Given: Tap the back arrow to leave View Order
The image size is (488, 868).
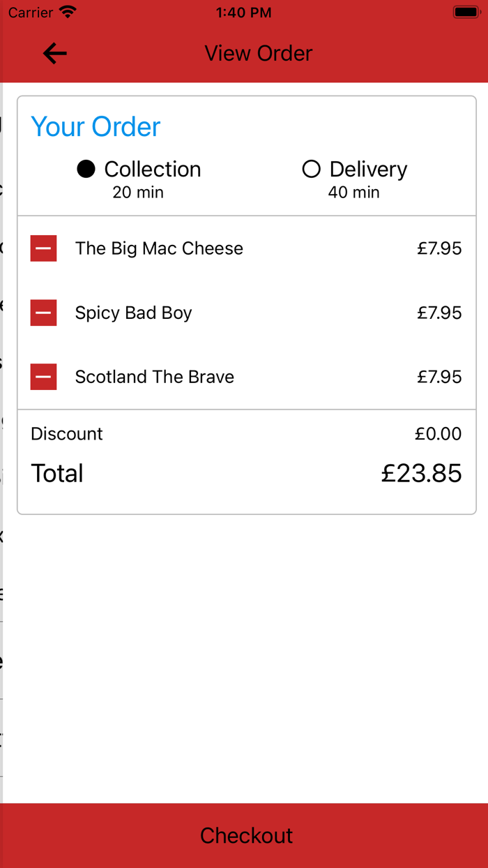Looking at the screenshot, I should pyautogui.click(x=54, y=53).
